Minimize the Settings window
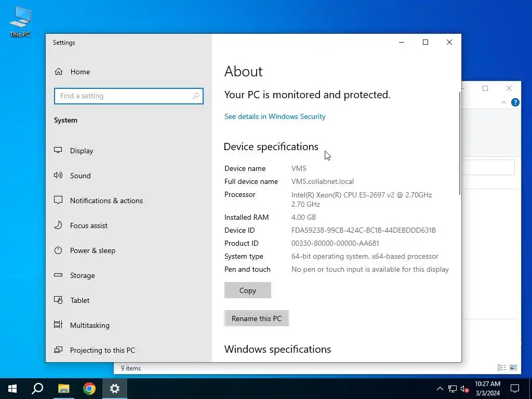532x399 pixels. click(402, 42)
